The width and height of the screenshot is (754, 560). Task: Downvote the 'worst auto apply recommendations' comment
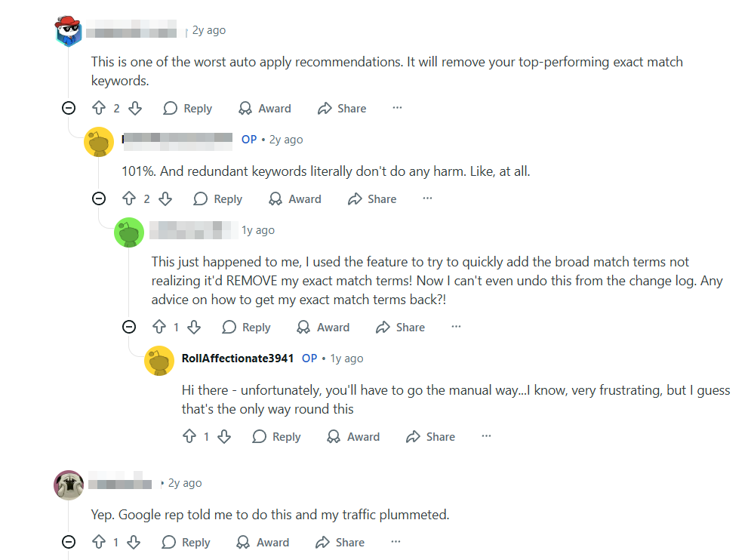tap(135, 109)
